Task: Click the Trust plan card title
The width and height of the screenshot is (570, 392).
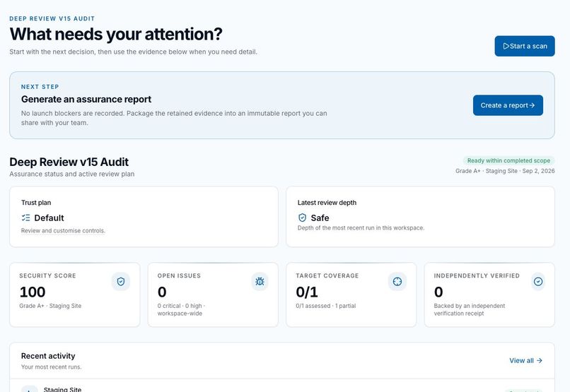Action: 36,203
